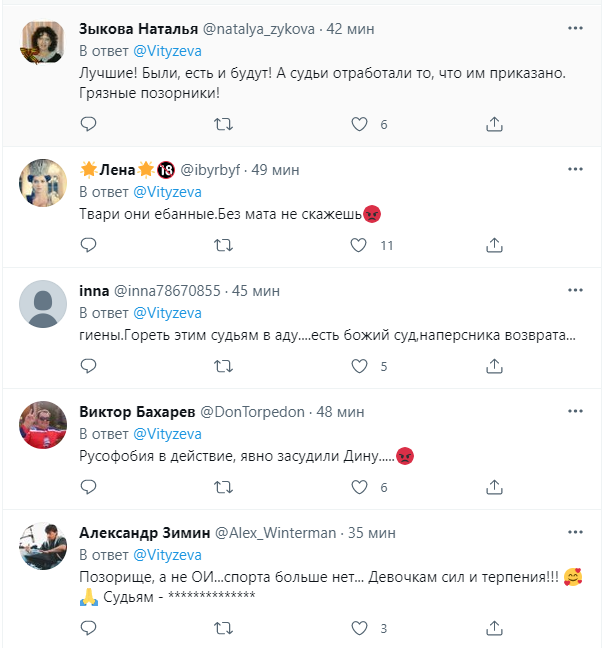This screenshot has height=648, width=607.
Task: Share inna's tweet
Action: (494, 366)
